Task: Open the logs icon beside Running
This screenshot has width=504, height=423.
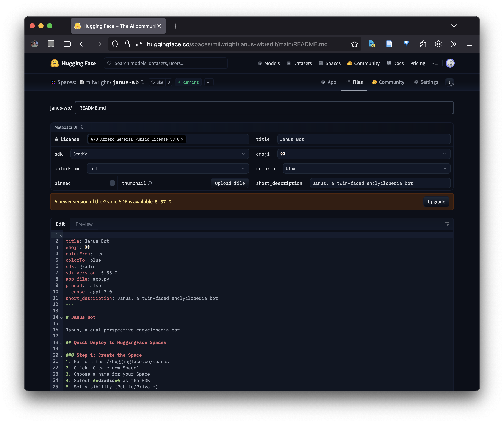Action: (209, 82)
